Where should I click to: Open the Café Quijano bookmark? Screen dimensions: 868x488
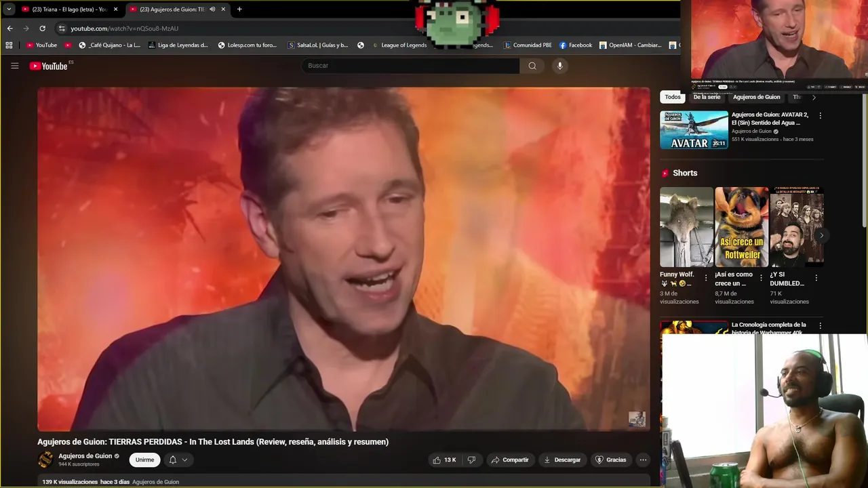109,45
